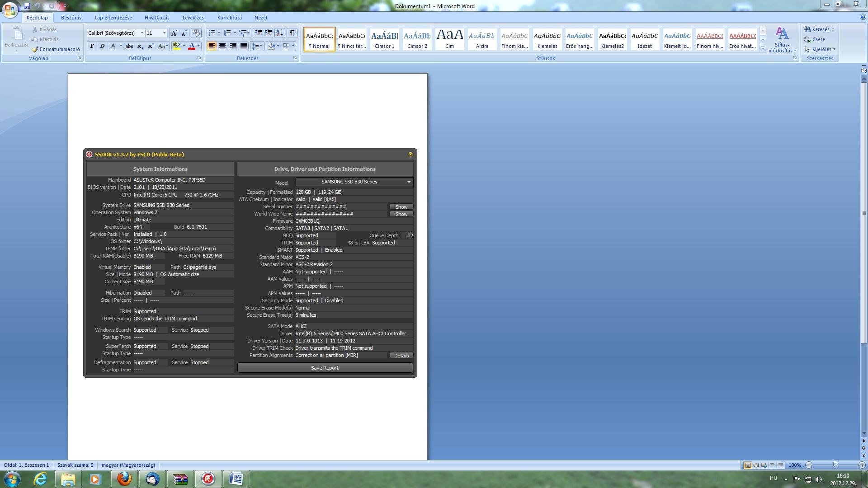This screenshot has height=488, width=868.
Task: Click the Grow Font icon
Action: (x=174, y=33)
